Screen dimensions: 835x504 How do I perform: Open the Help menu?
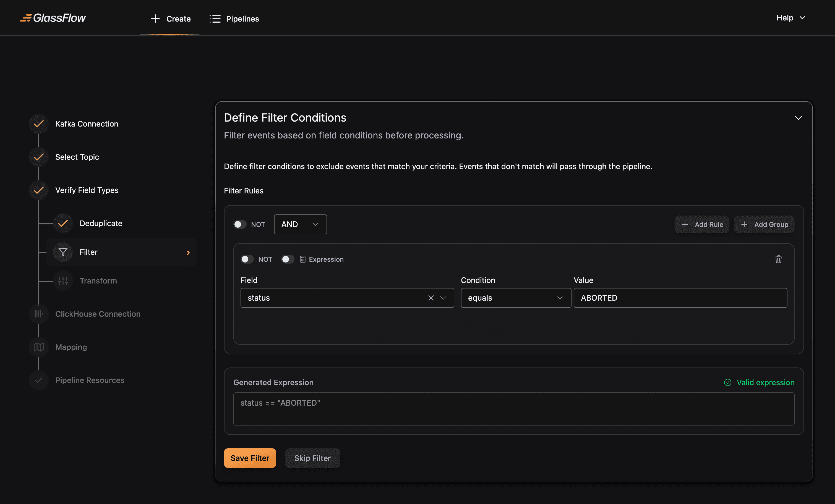[x=790, y=18]
